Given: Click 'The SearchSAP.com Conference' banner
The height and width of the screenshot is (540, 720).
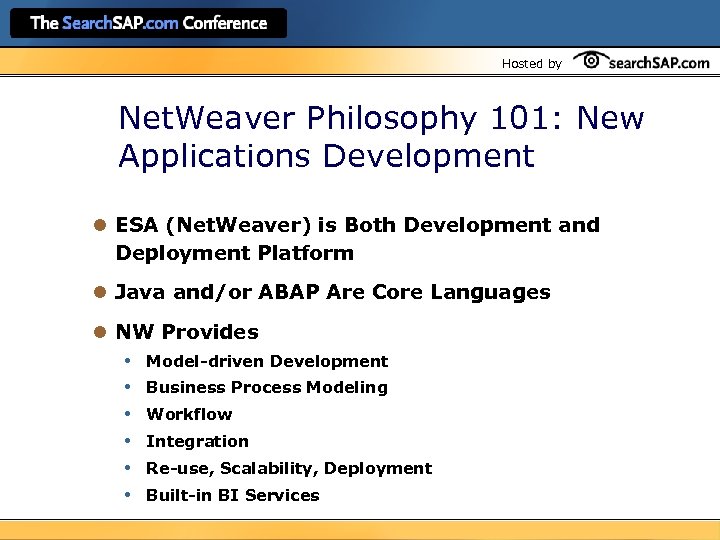Looking at the screenshot, I should (148, 23).
